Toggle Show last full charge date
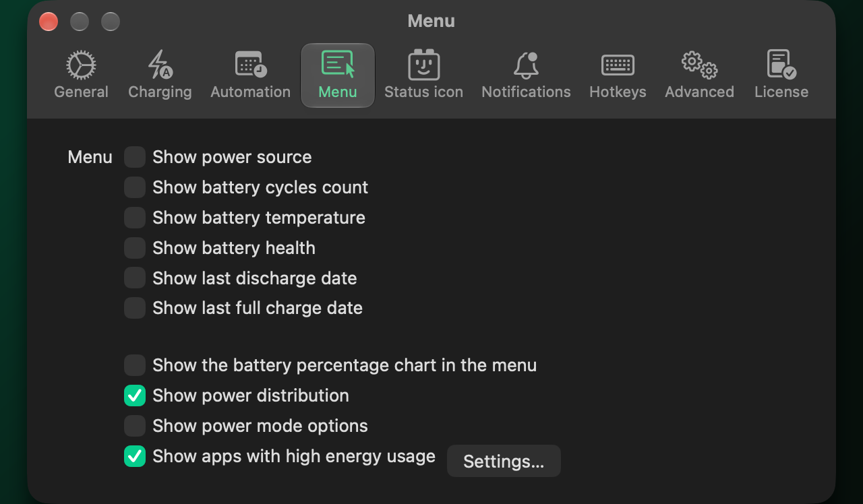863x504 pixels. [135, 308]
